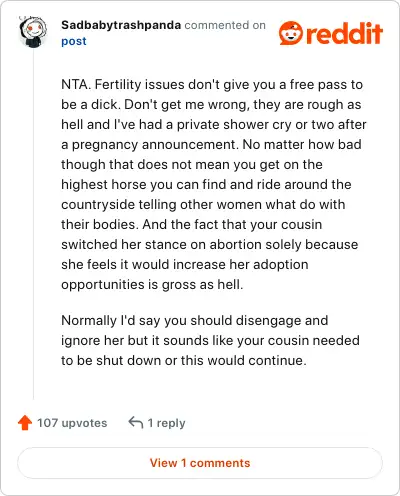Click the line "a pregnancy announcement. No matter"
400x496 pixels.
click(211, 145)
